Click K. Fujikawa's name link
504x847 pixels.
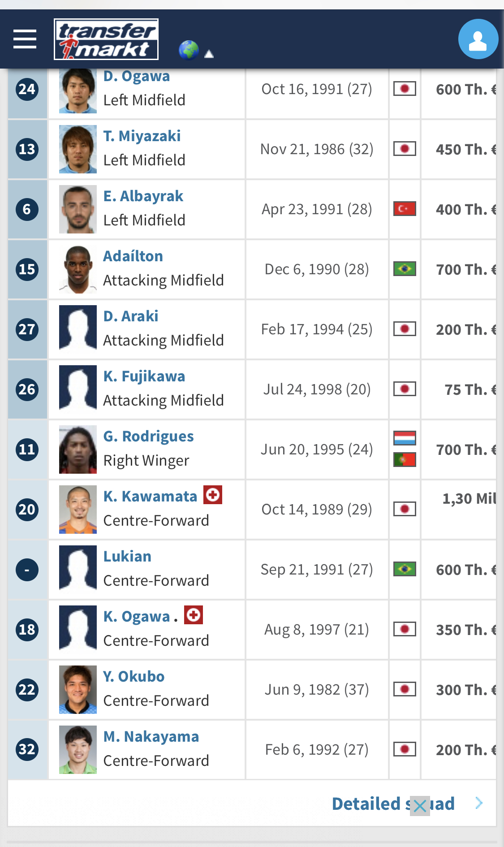tap(144, 376)
